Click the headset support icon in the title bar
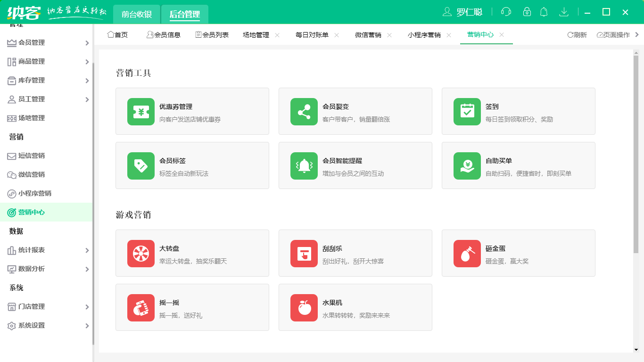Screen dimensions: 644x362 [505, 12]
